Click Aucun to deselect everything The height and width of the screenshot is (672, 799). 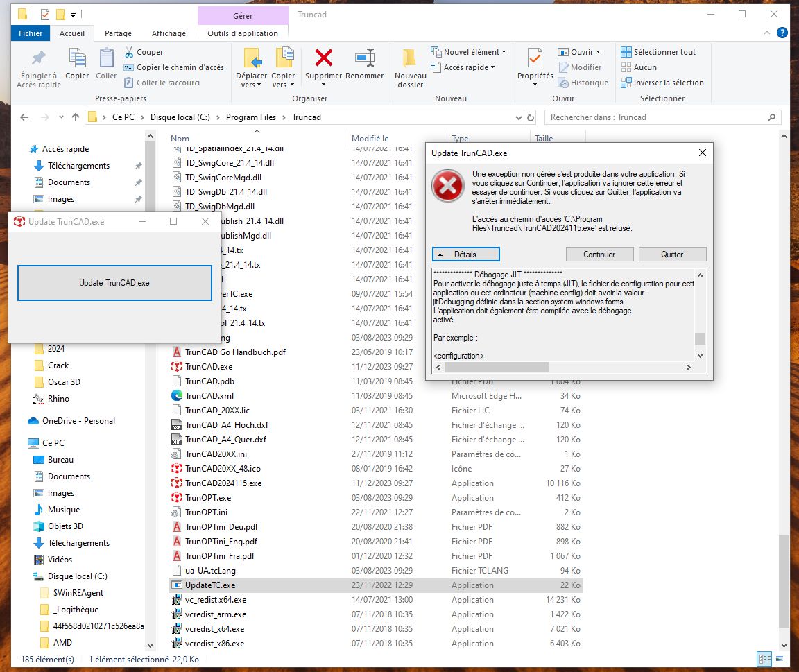tap(639, 67)
